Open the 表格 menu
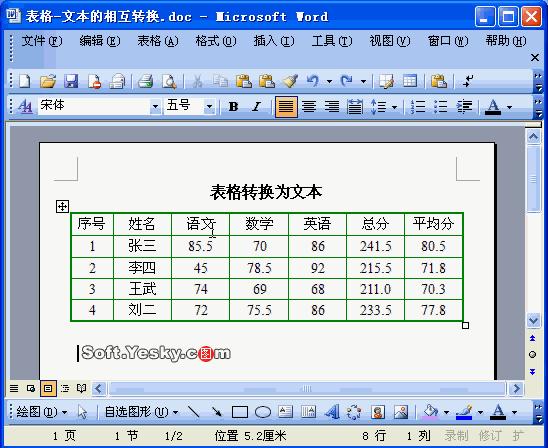 pyautogui.click(x=158, y=41)
